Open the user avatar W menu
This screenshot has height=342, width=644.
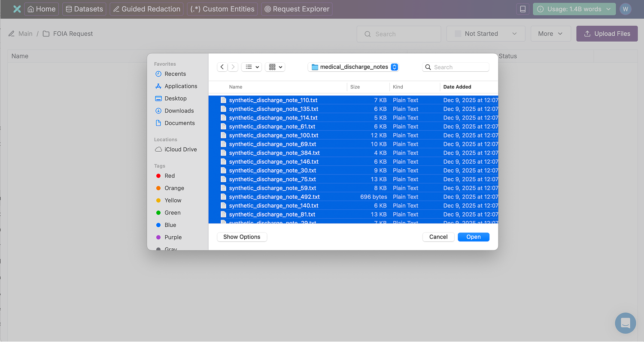point(626,9)
